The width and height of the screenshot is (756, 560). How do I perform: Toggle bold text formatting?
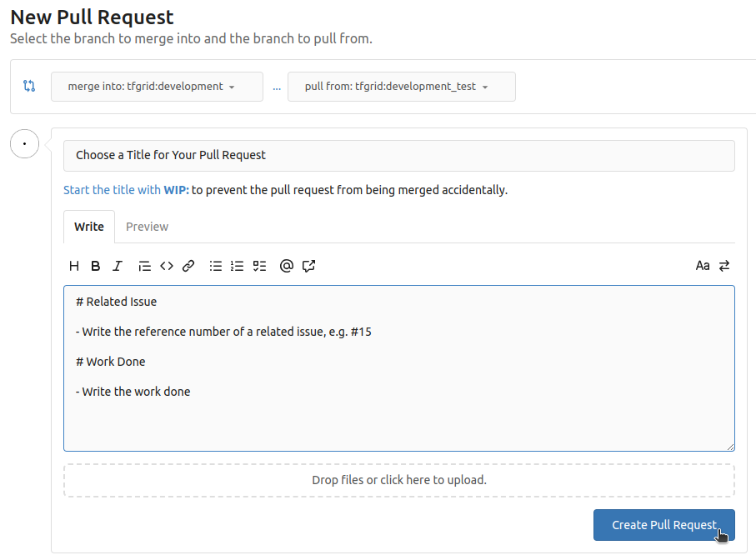point(96,266)
